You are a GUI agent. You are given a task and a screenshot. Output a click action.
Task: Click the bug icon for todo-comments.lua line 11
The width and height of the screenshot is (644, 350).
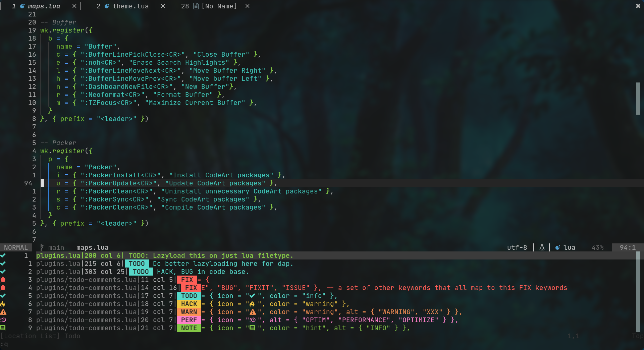point(3,280)
